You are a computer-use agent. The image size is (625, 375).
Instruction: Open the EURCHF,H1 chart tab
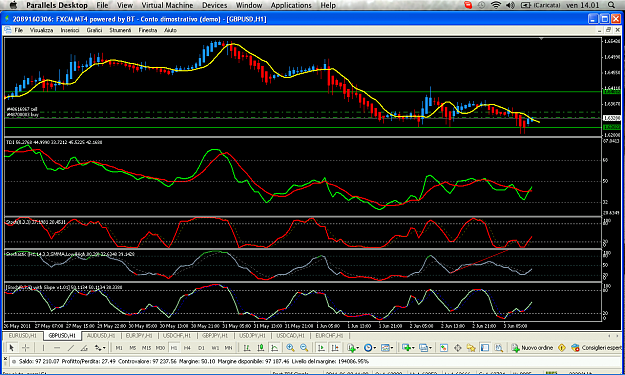coord(329,336)
